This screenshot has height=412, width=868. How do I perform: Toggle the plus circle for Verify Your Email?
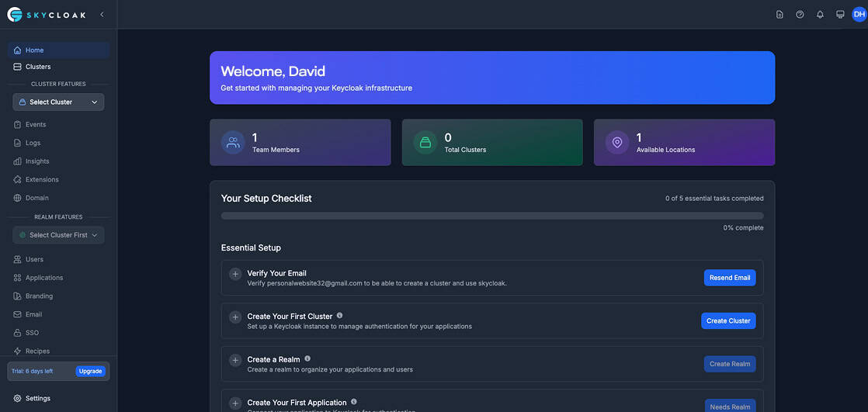point(235,274)
